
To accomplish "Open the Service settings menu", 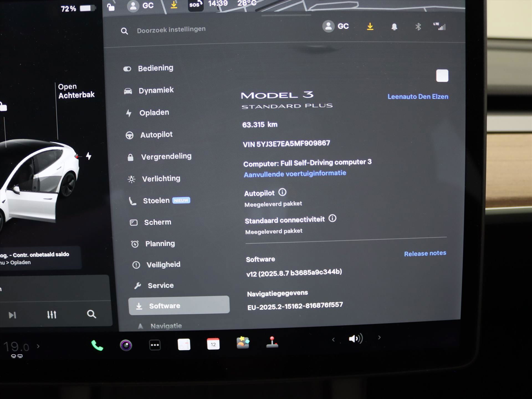I will click(x=154, y=285).
